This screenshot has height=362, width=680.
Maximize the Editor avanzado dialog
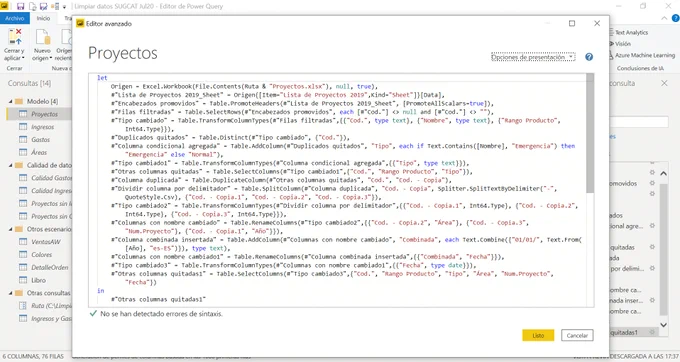[572, 23]
